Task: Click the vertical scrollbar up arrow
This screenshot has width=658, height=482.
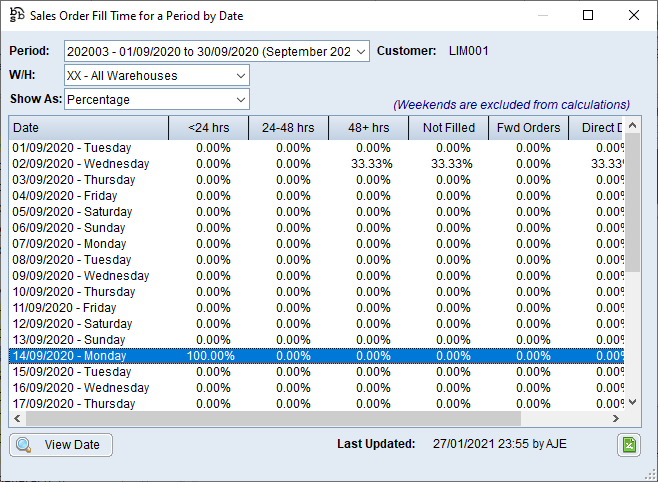Action: [632, 126]
